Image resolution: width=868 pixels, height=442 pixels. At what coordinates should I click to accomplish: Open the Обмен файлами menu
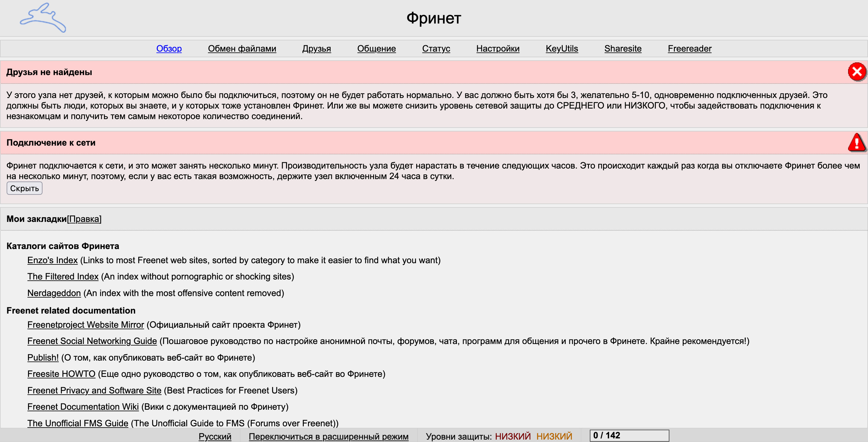click(x=242, y=49)
